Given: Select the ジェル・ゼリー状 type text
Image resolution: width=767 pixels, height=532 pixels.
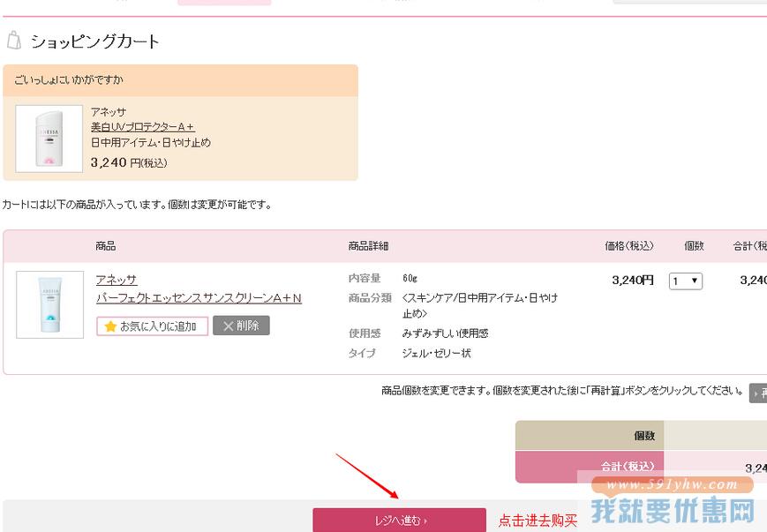Looking at the screenshot, I should point(436,353).
